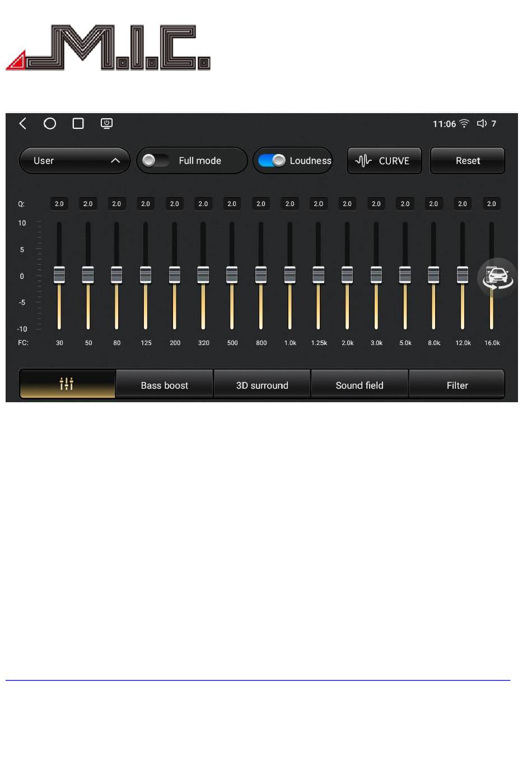Tap the Q value above 2.0k
This screenshot has height=778, width=532.
coord(347,204)
